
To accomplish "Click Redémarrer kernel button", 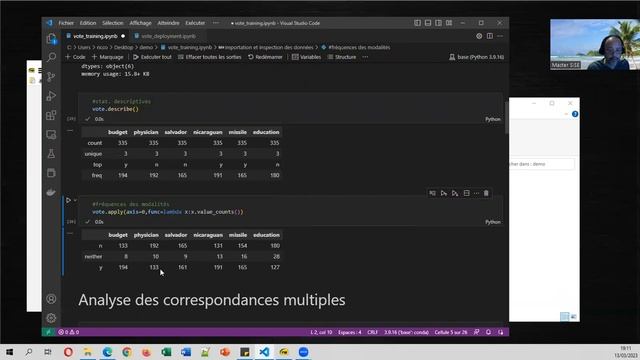I will tap(265, 57).
